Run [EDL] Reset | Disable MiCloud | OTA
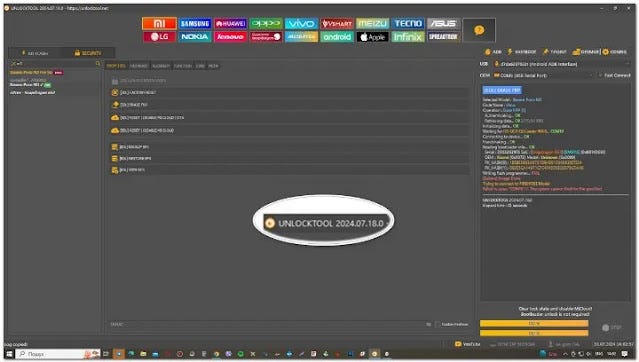This screenshot has height=362, width=639. [x=290, y=117]
